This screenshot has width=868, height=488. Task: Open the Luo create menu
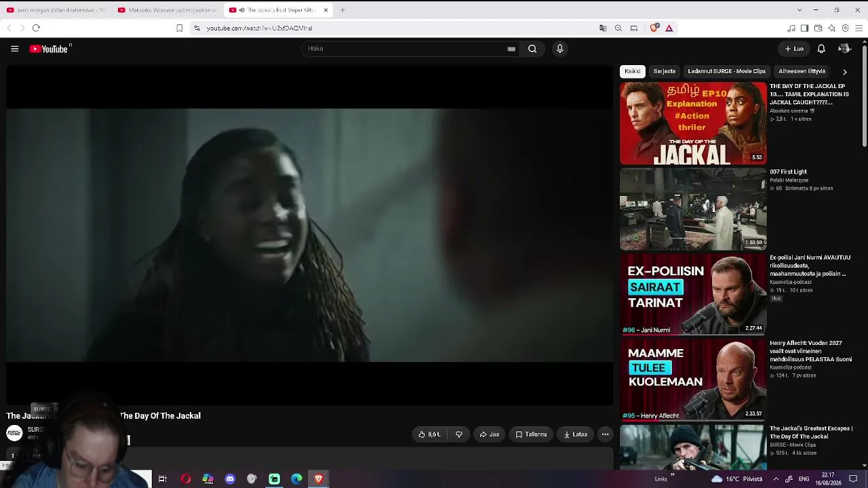click(794, 49)
